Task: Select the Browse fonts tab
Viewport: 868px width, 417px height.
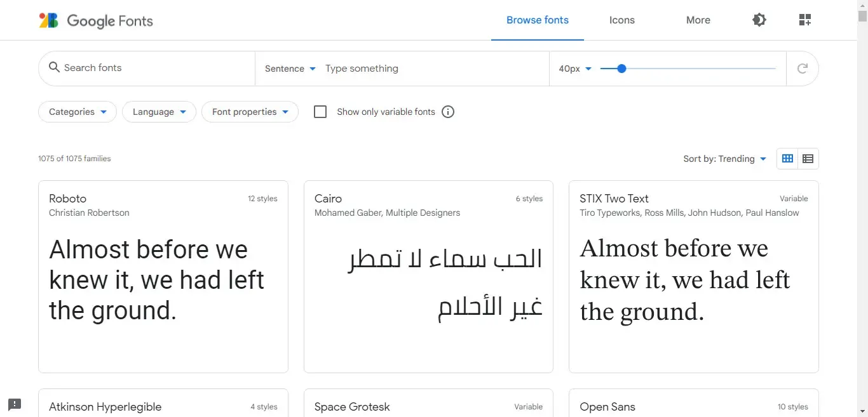Action: [538, 20]
